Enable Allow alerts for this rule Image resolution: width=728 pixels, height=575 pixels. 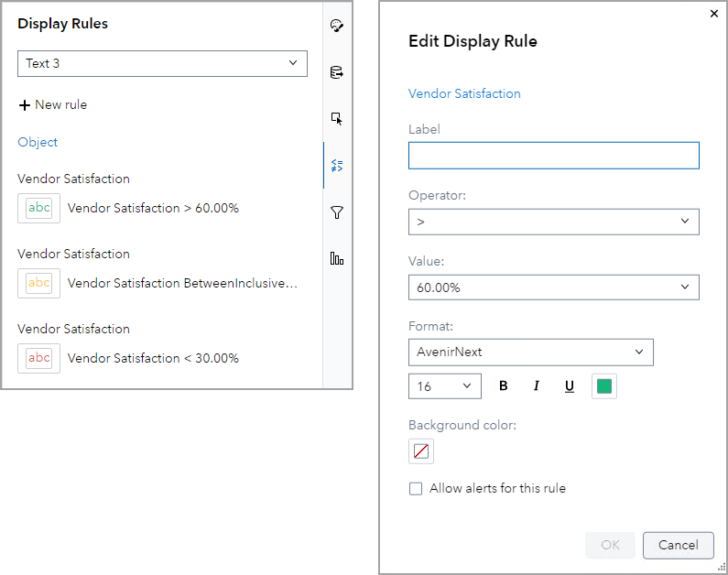click(416, 489)
